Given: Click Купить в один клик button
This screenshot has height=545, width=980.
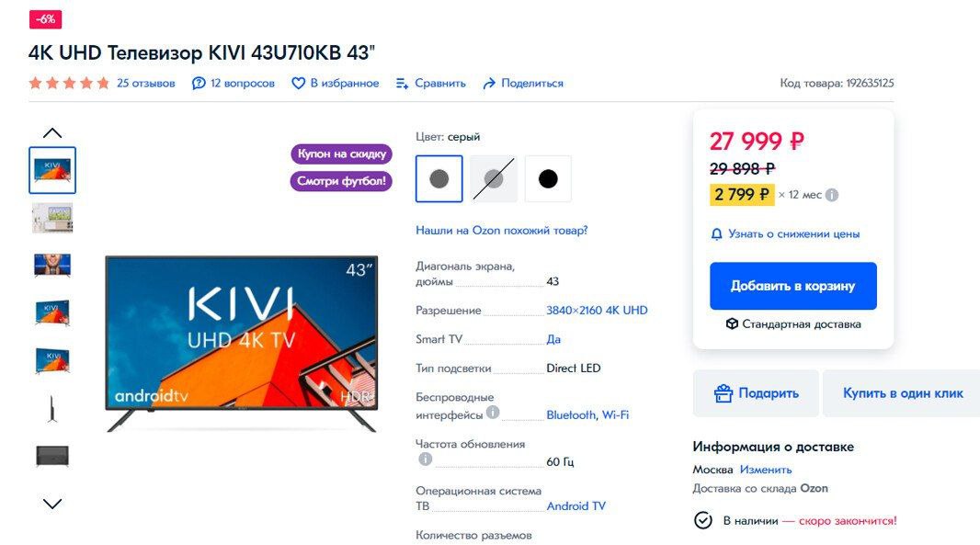Looking at the screenshot, I should (903, 393).
